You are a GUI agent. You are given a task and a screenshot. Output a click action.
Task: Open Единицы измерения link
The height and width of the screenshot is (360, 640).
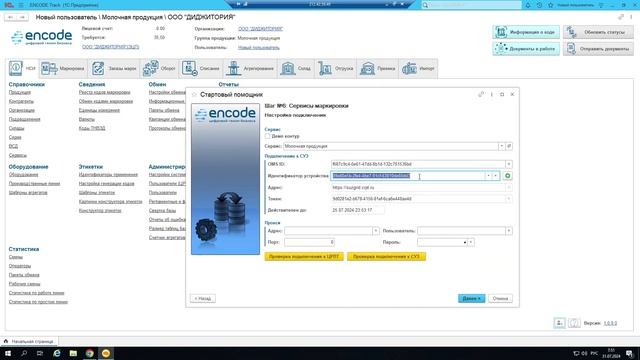click(x=99, y=110)
